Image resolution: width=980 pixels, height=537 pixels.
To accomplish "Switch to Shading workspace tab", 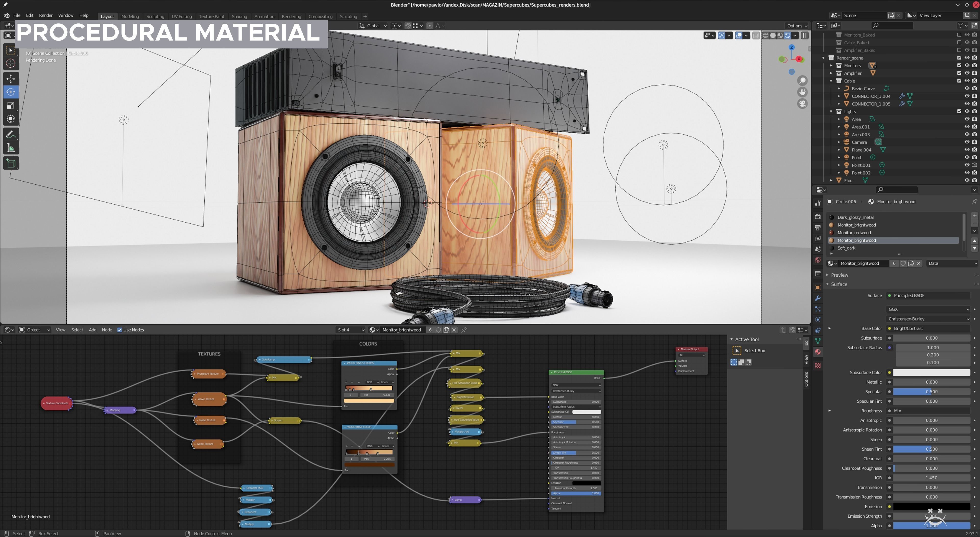I will (239, 16).
